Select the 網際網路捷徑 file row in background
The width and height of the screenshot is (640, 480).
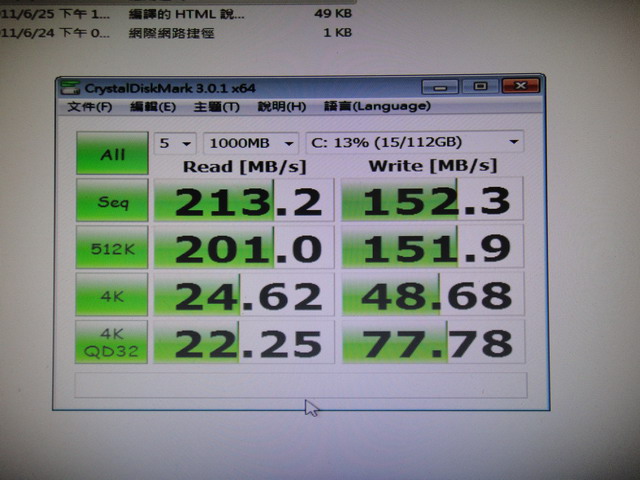tap(176, 33)
